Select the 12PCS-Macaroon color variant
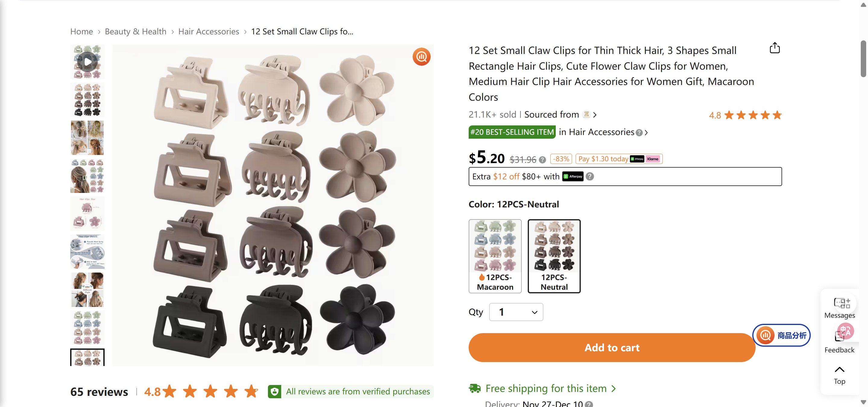This screenshot has width=868, height=407. tap(495, 256)
